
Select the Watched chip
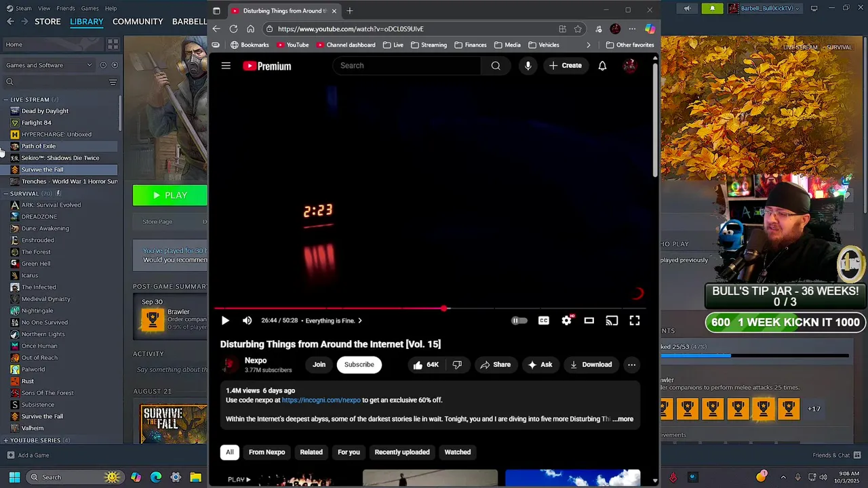[458, 452]
